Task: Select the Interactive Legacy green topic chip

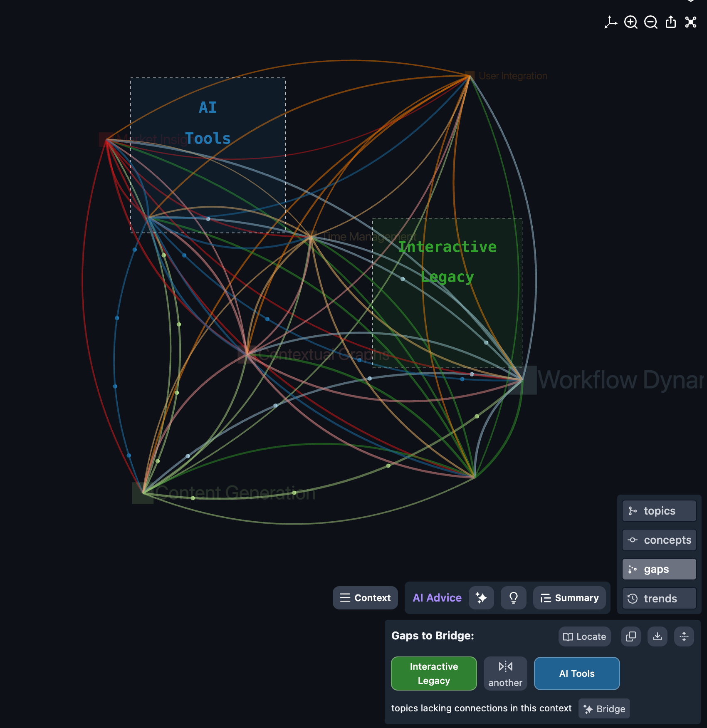Action: pyautogui.click(x=434, y=674)
